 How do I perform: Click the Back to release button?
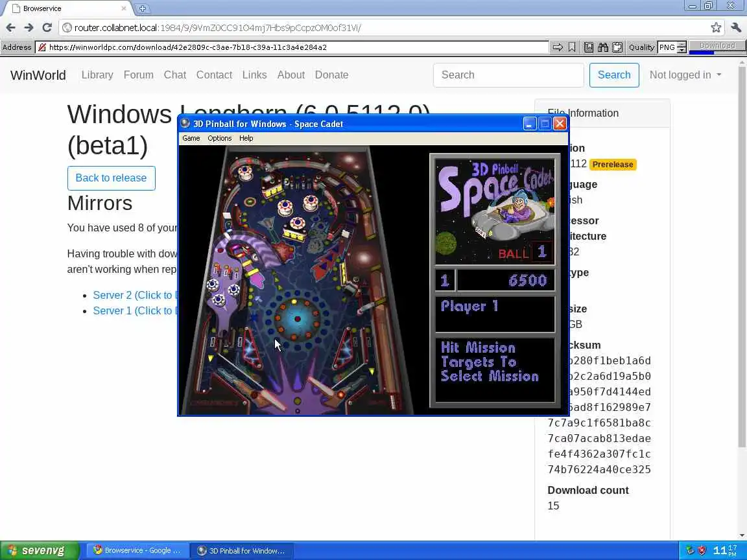[x=111, y=178]
